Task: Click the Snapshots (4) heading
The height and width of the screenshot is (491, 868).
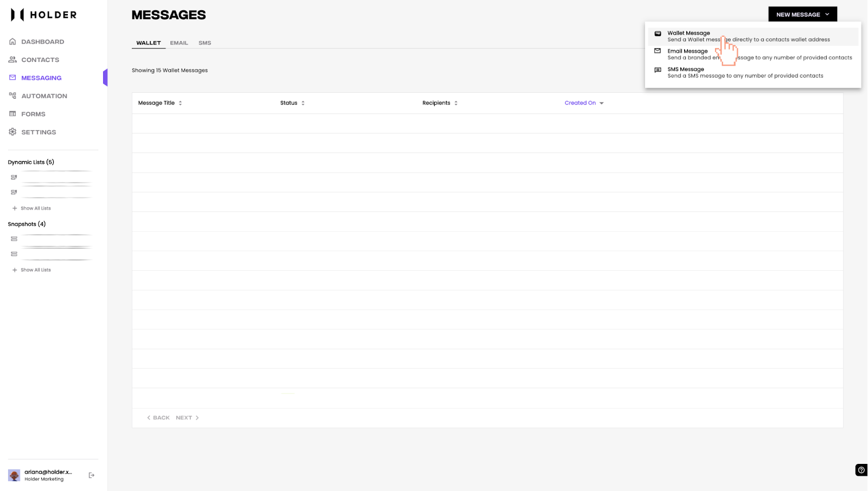Action: pos(27,224)
